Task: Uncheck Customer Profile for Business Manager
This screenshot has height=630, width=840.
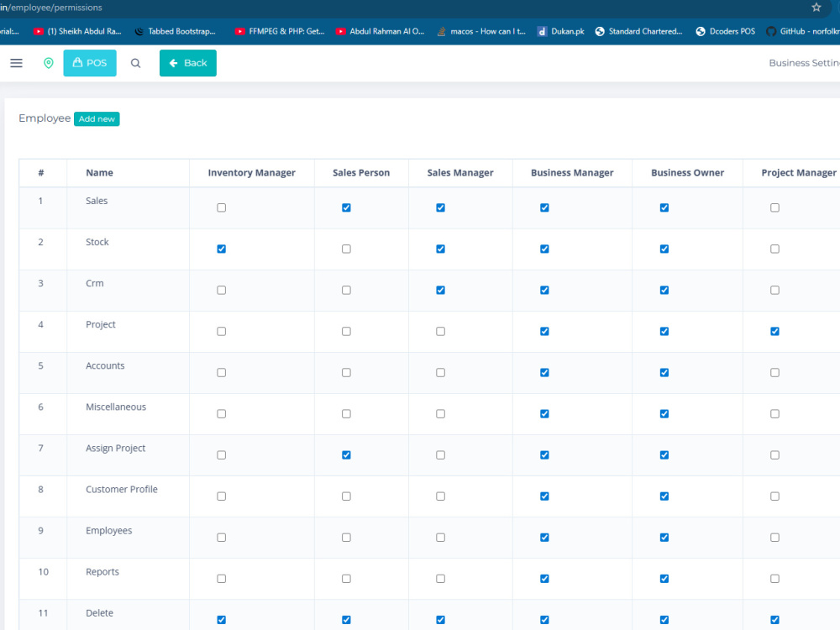Action: (544, 496)
